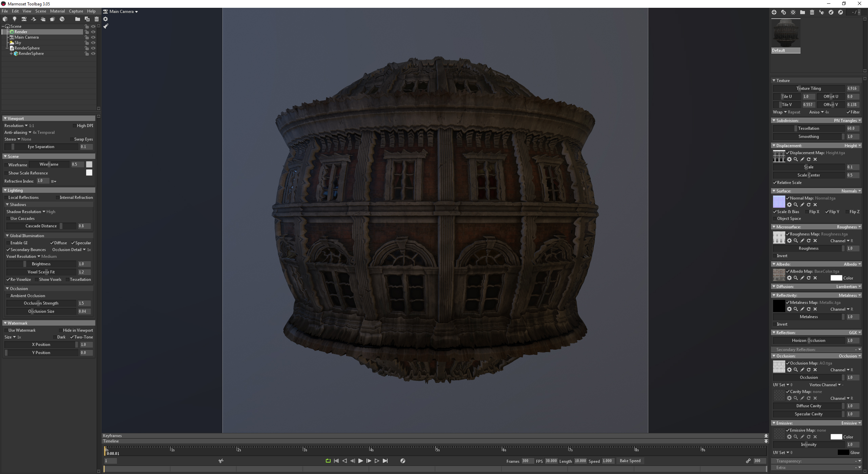Import a material with the inward arrow icon
The image size is (868, 474).
[831, 12]
